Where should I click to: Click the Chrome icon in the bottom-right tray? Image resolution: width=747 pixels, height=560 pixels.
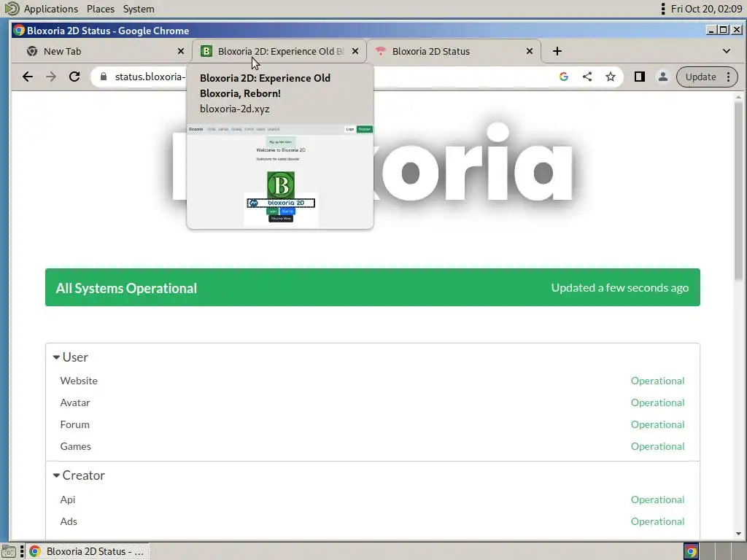pos(691,551)
